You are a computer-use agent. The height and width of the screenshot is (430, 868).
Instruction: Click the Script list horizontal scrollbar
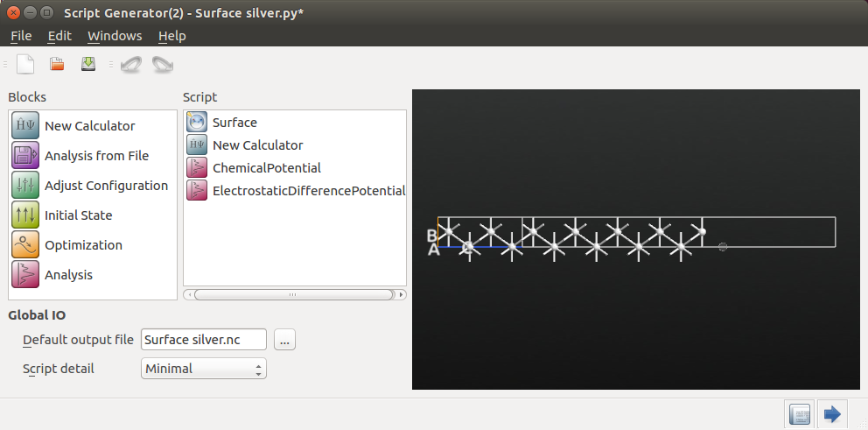294,295
